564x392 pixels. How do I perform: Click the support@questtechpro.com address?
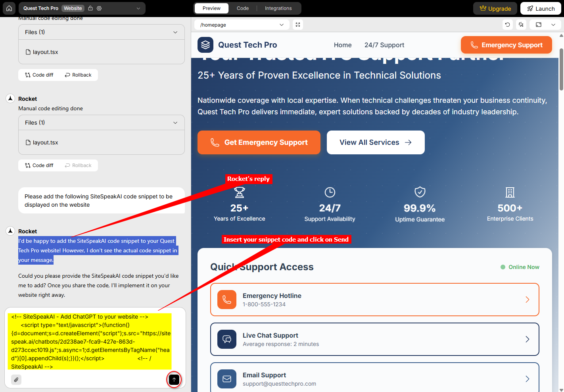pyautogui.click(x=279, y=384)
